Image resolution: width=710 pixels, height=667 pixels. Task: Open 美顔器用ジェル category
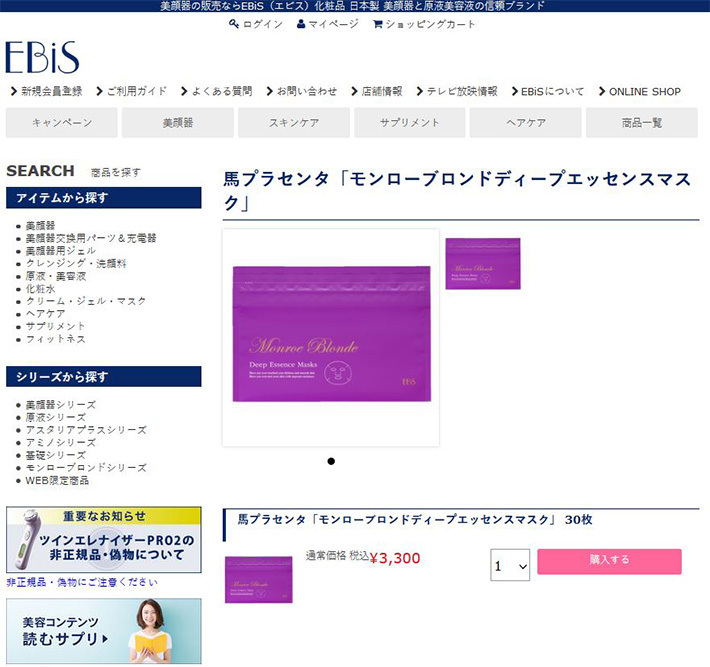click(x=61, y=250)
